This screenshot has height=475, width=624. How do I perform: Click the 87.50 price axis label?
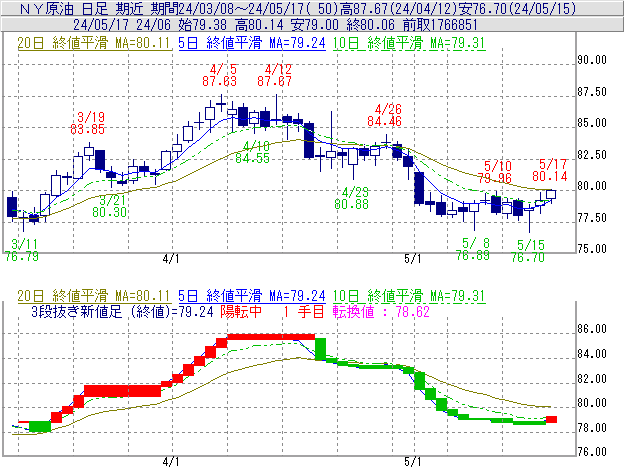tap(592, 91)
